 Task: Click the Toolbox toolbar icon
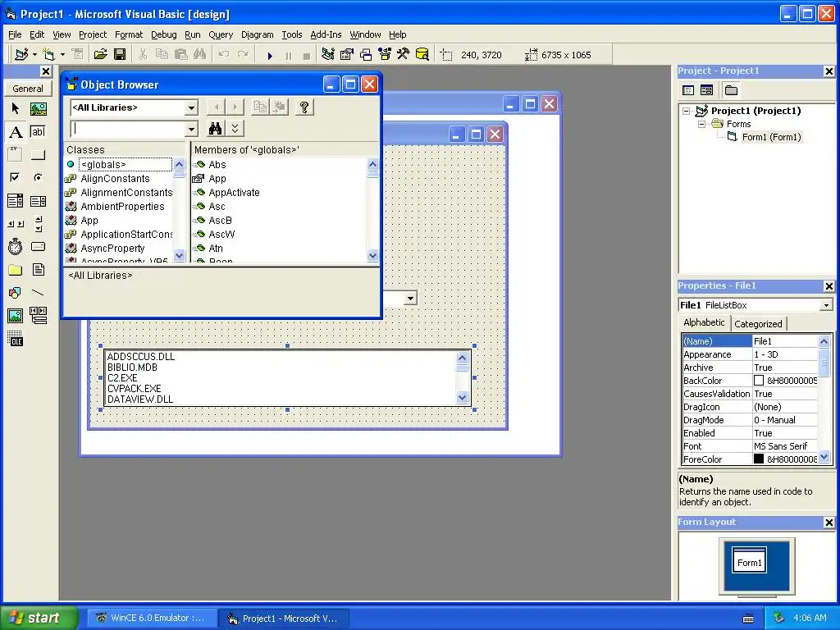404,55
